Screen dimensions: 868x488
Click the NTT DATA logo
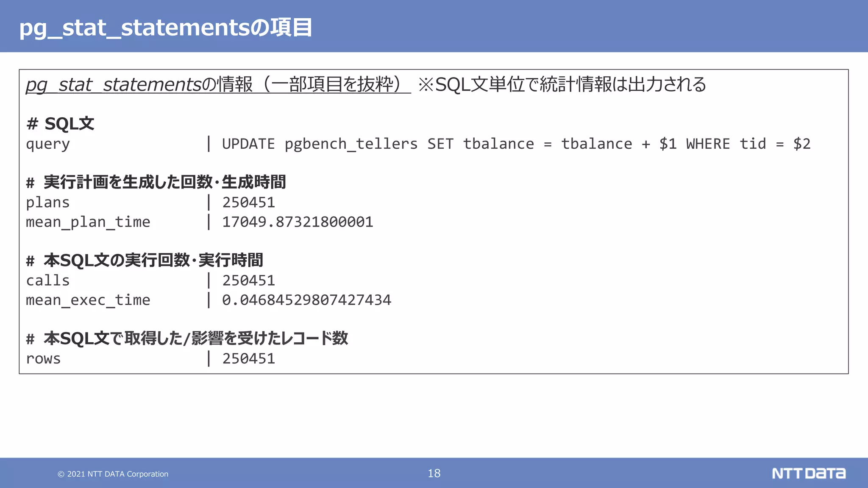(x=809, y=473)
